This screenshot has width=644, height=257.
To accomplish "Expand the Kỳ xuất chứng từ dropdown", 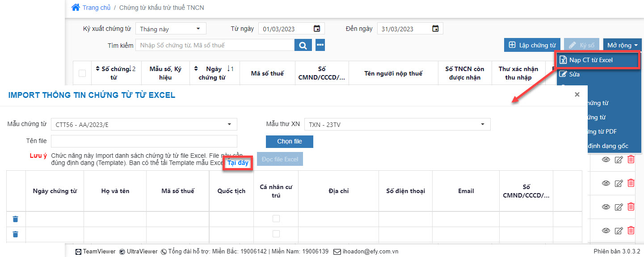I will [171, 29].
